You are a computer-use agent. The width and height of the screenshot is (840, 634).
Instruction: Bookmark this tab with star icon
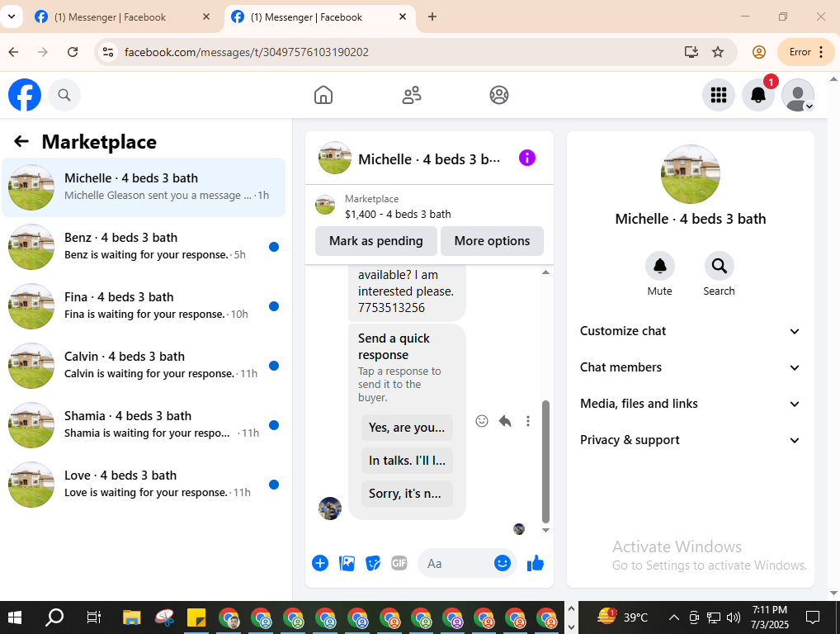click(718, 52)
